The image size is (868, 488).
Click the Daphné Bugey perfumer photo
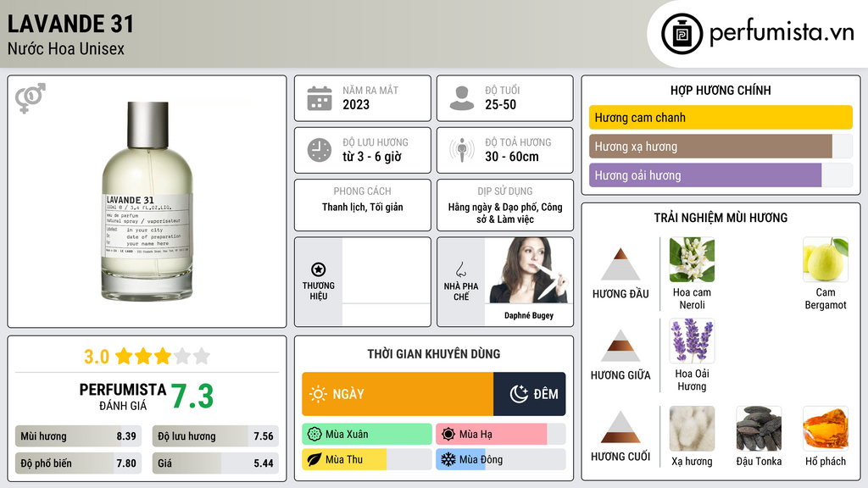[529, 270]
